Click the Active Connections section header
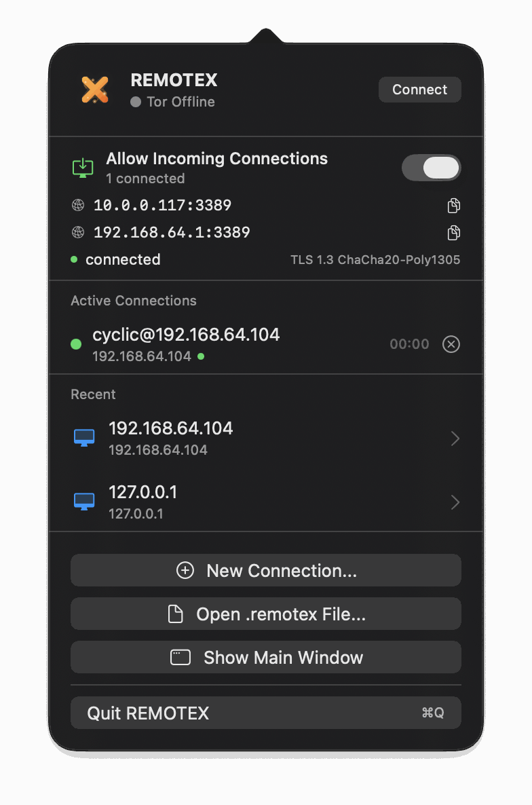The width and height of the screenshot is (532, 805). tap(134, 301)
